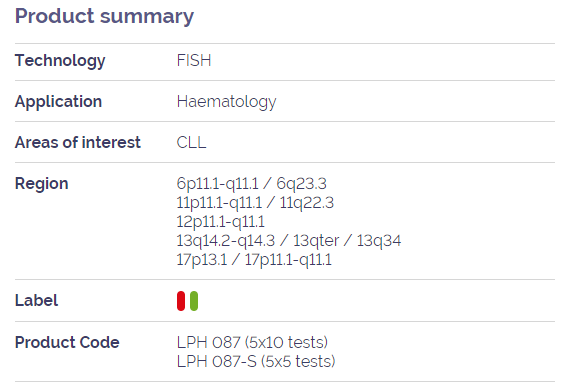This screenshot has width=564, height=384.
Task: Click the Product Code row label
Action: [67, 343]
